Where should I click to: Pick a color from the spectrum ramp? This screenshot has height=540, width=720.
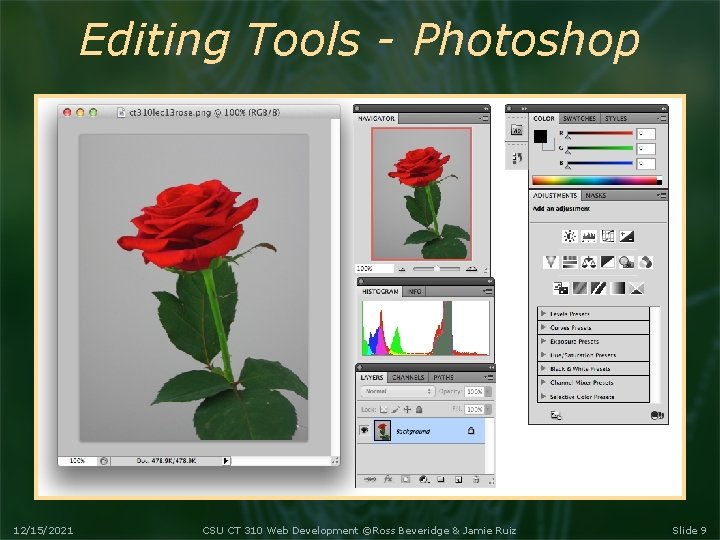pyautogui.click(x=597, y=180)
